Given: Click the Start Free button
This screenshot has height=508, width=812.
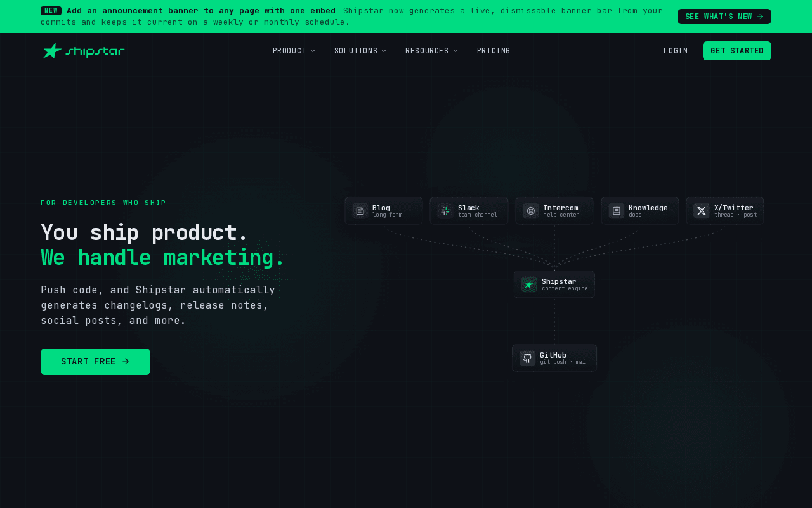Looking at the screenshot, I should 95,361.
